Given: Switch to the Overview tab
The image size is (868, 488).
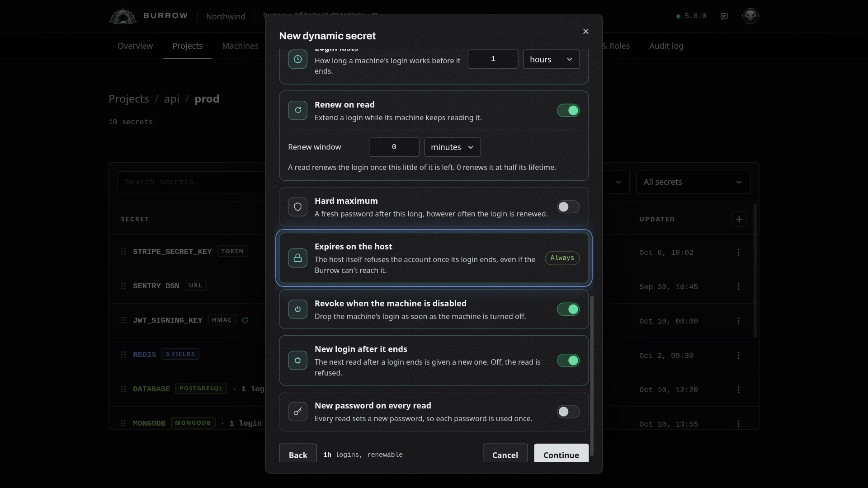Looking at the screenshot, I should click(135, 46).
